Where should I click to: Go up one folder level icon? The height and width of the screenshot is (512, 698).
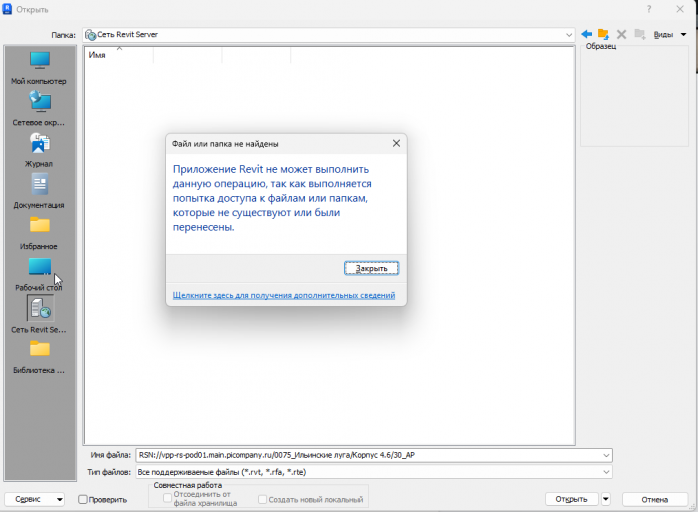(603, 34)
